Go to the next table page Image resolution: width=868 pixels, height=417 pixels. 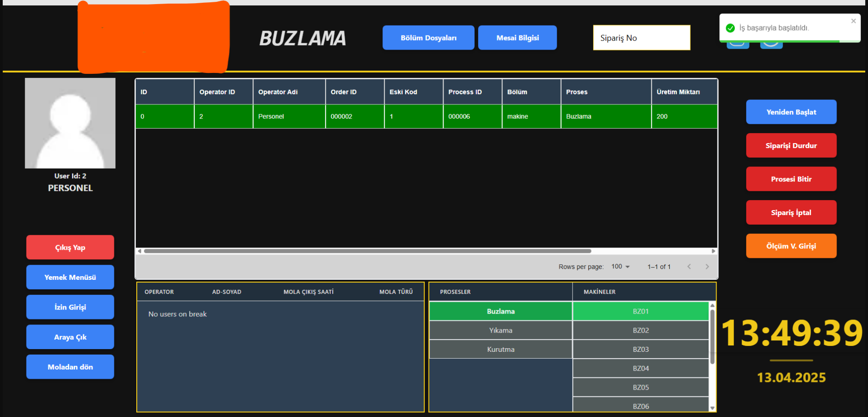tap(707, 267)
